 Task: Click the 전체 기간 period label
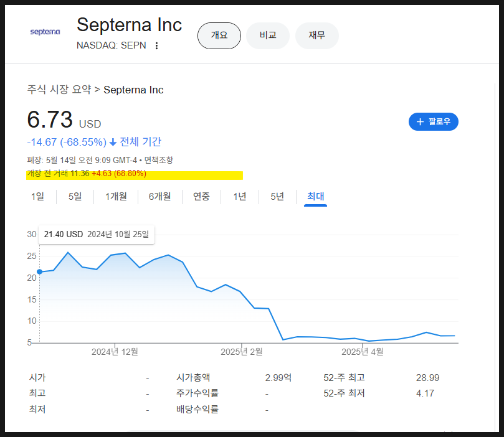[x=140, y=142]
